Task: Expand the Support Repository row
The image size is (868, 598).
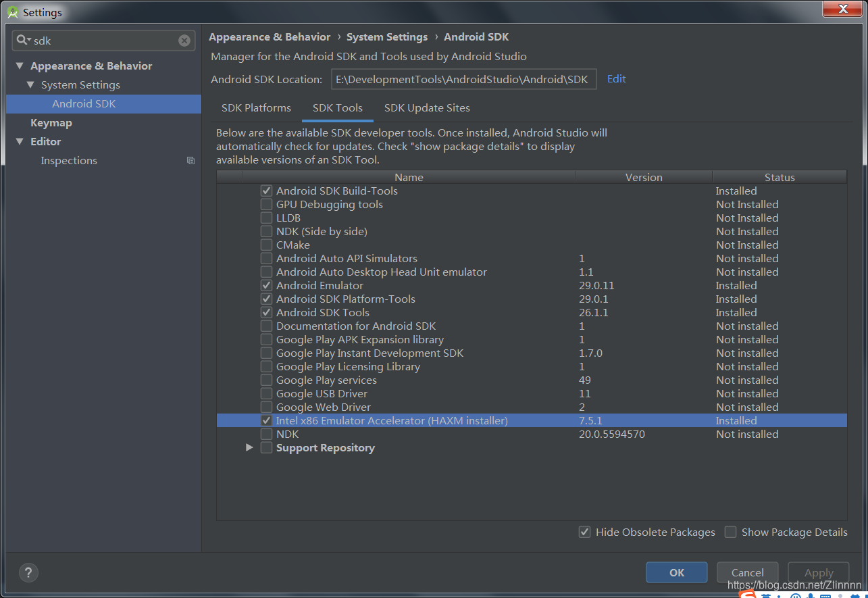Action: pyautogui.click(x=249, y=448)
